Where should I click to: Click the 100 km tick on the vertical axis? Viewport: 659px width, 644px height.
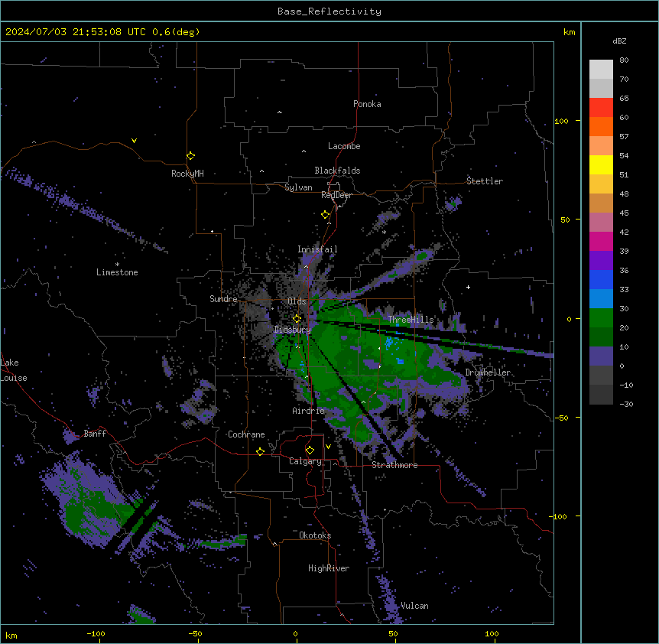coord(561,121)
